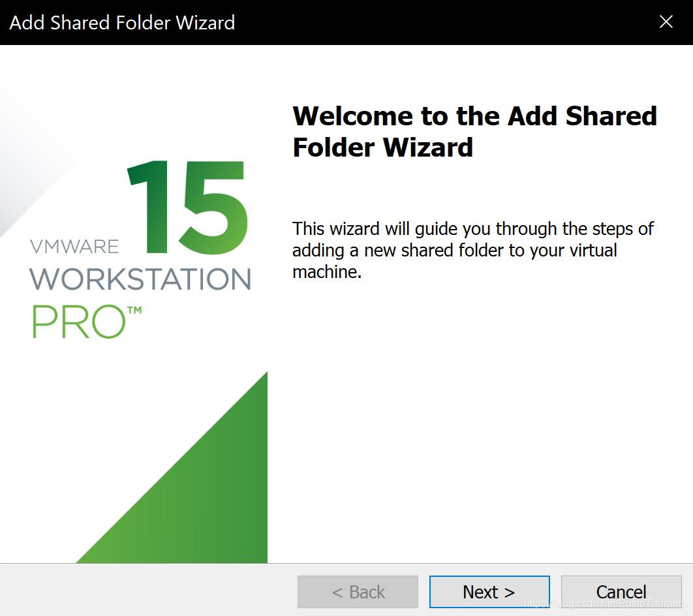The width and height of the screenshot is (693, 616).
Task: Click the 'Welcome to the Add Shared Folder Wizard' heading
Action: coord(474,131)
